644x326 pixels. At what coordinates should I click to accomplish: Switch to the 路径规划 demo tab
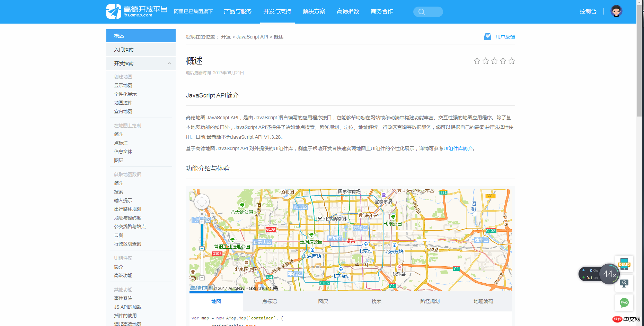[430, 301]
